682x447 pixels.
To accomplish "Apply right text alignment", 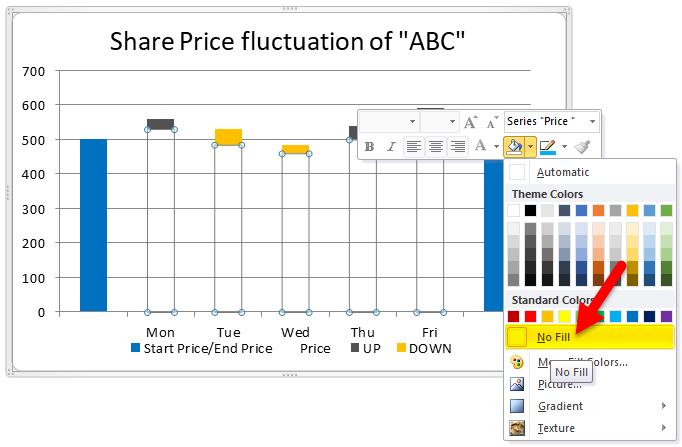I will point(458,147).
